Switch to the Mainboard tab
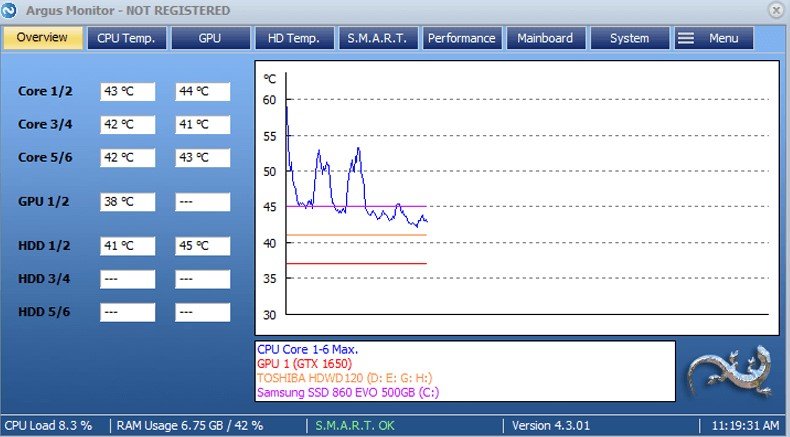This screenshot has height=437, width=790. pos(545,38)
